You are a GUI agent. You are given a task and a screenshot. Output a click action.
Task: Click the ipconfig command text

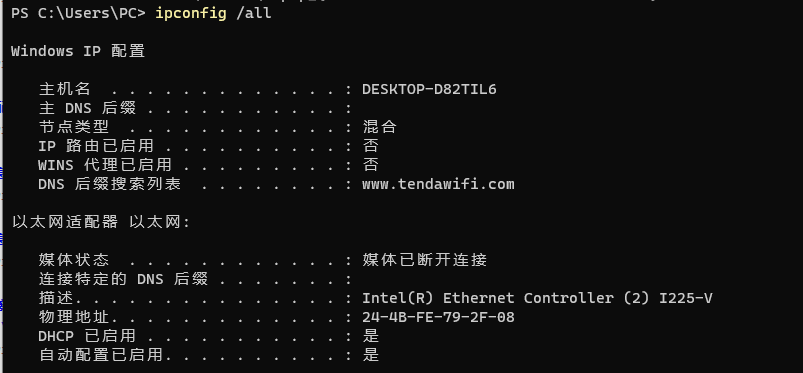[191, 13]
